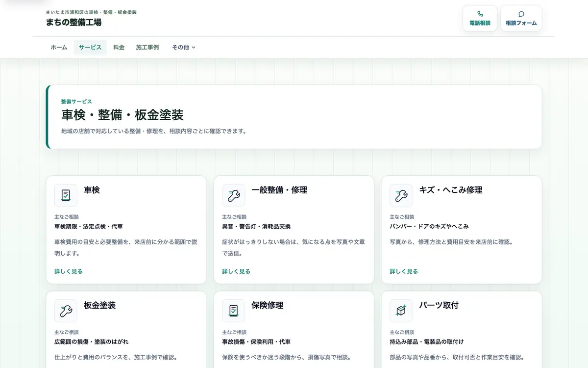Open the 相談フォーム button label
588x368 pixels.
521,23
